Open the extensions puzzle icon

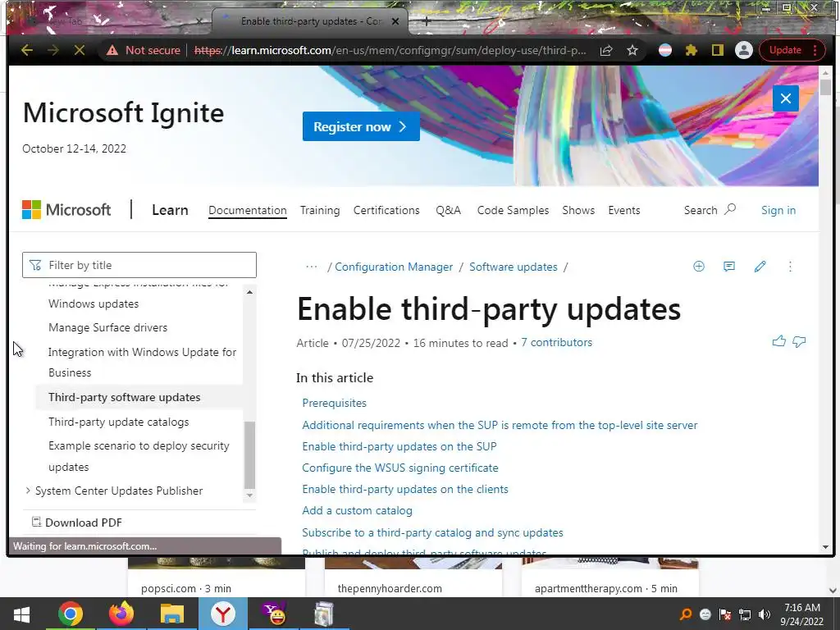[x=691, y=50]
